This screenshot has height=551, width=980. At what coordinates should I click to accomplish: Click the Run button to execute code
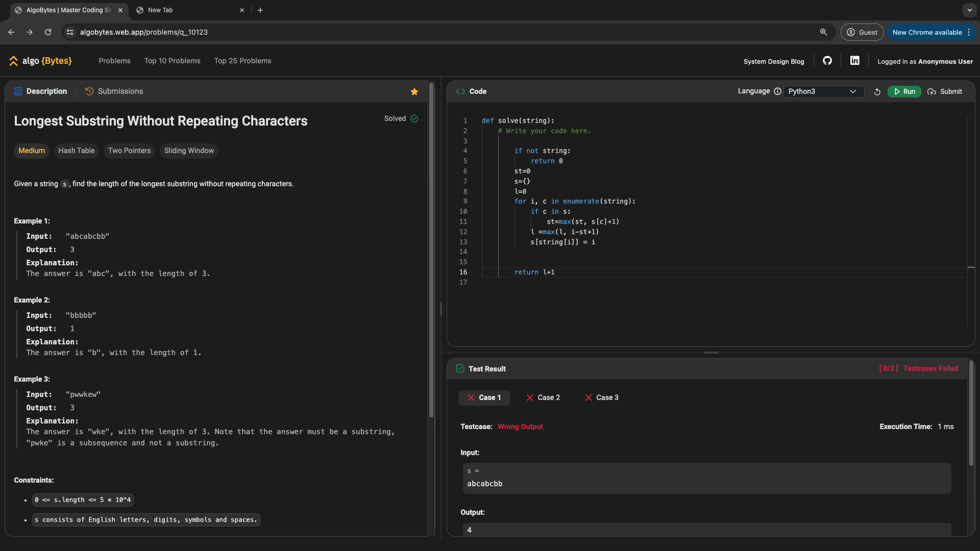click(904, 91)
